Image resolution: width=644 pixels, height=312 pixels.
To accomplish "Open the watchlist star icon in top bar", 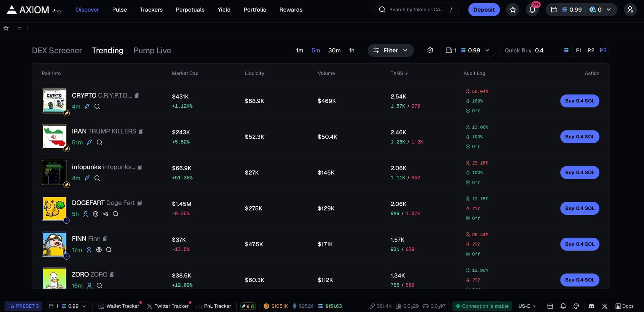I will (x=513, y=10).
